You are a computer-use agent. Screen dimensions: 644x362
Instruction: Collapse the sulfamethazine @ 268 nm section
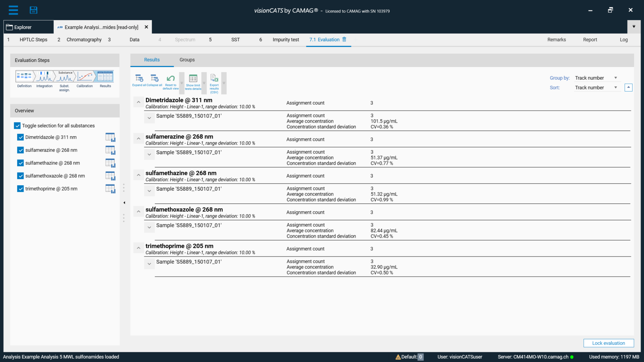click(x=138, y=175)
